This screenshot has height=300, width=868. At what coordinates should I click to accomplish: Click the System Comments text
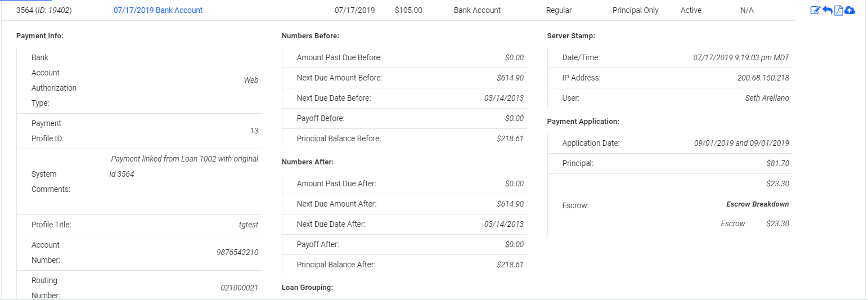coord(184,166)
